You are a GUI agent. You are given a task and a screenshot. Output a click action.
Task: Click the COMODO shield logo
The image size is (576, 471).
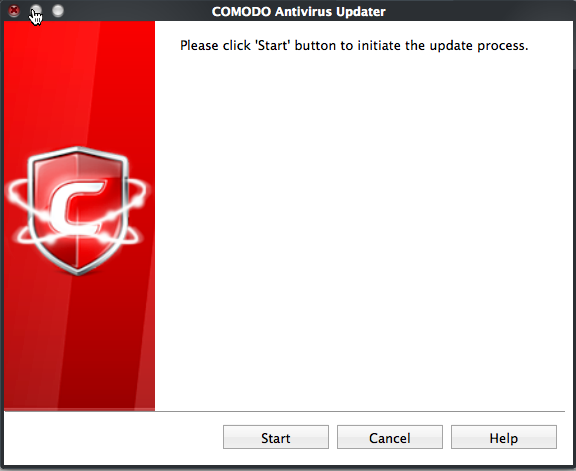click(78, 210)
